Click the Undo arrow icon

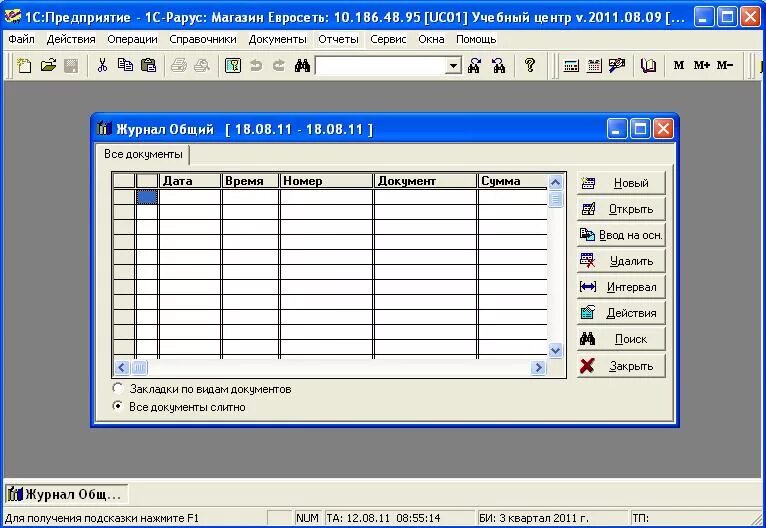(256, 65)
